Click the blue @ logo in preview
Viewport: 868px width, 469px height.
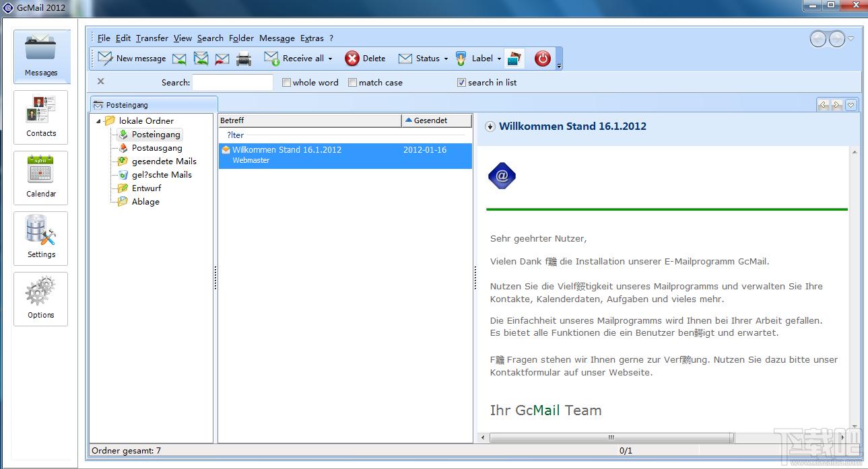click(x=502, y=177)
